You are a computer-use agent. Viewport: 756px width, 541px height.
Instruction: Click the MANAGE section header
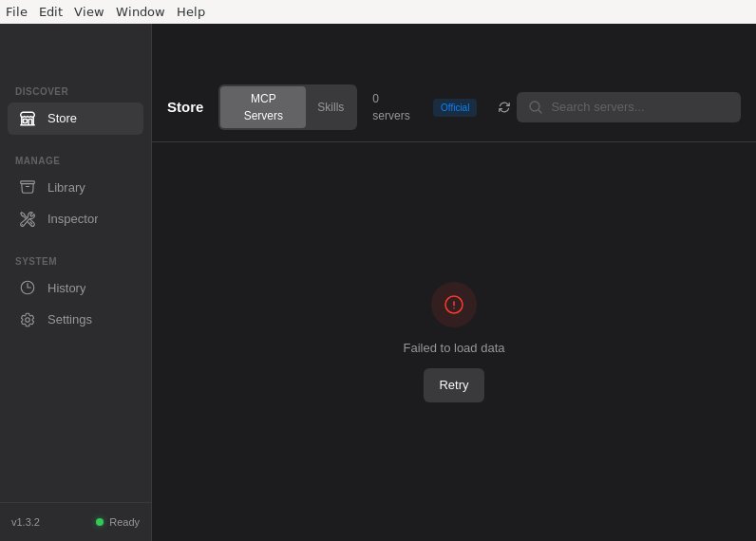point(38,161)
